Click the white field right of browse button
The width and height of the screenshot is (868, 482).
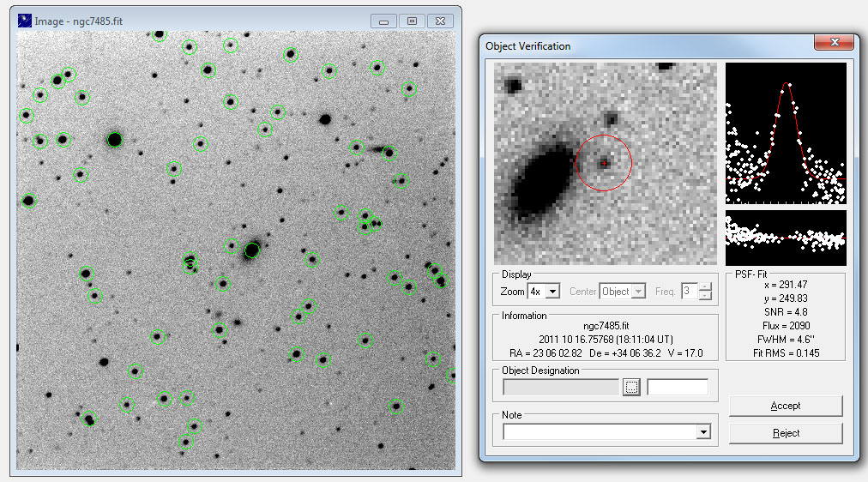(678, 388)
